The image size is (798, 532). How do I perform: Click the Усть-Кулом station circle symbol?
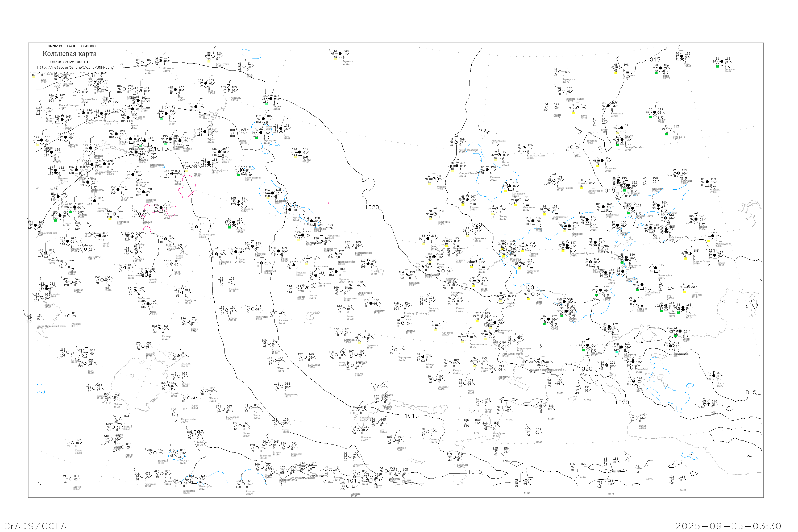tap(213, 56)
